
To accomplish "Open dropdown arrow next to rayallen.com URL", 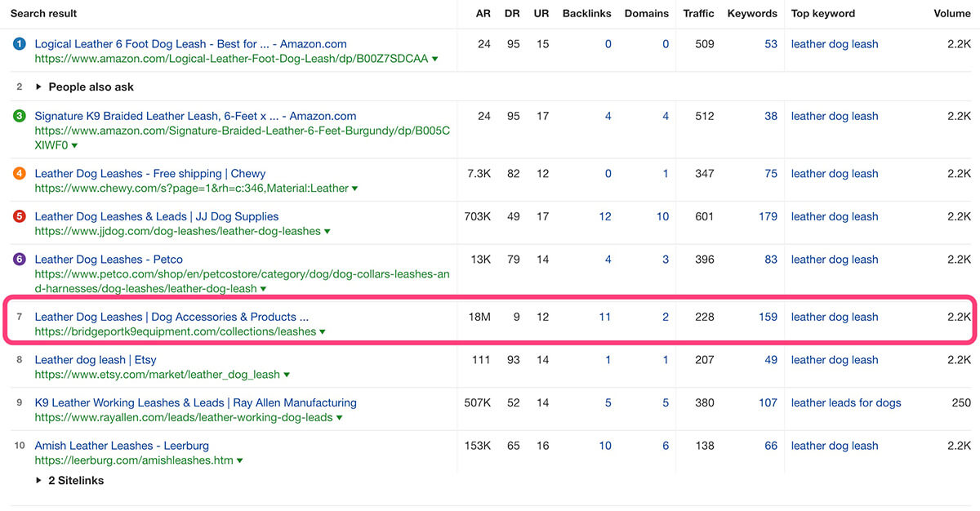I will click(339, 418).
